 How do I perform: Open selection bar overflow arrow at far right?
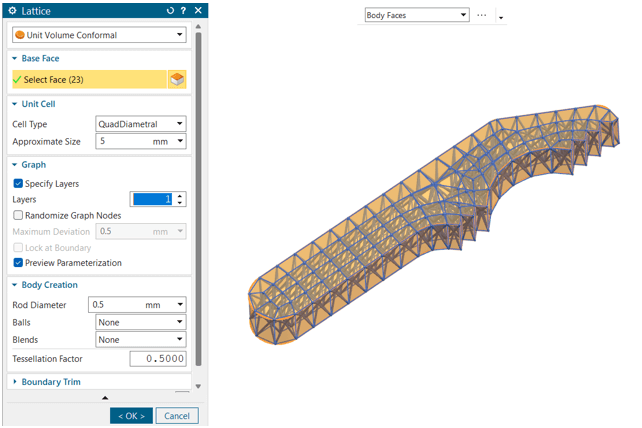tap(500, 18)
